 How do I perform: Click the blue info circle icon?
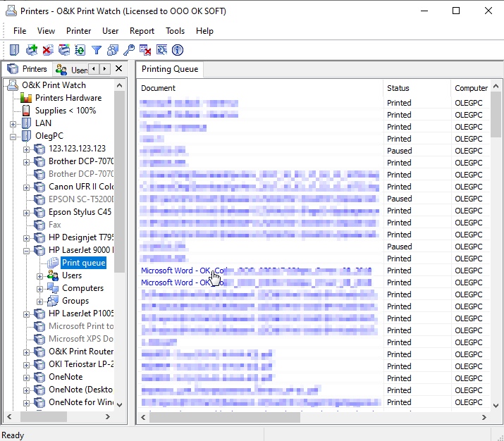178,50
